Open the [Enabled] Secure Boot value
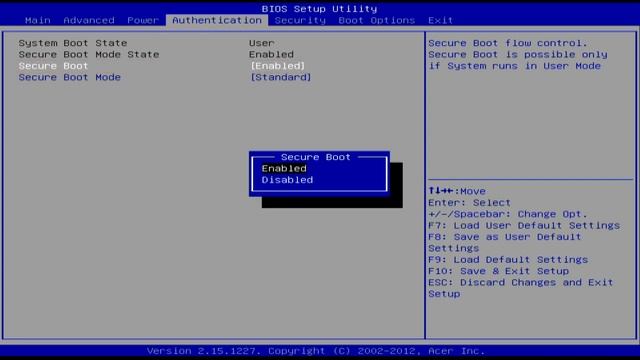This screenshot has width=640, height=360. click(278, 66)
